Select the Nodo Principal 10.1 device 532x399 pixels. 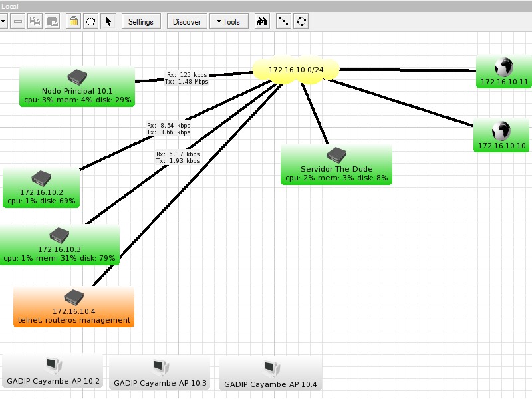(77, 87)
